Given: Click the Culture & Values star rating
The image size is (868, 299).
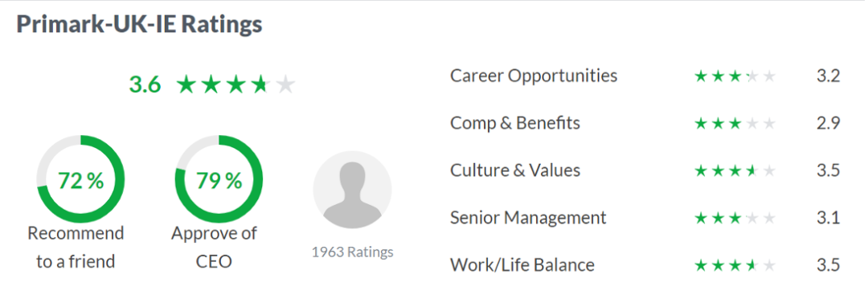Looking at the screenshot, I should point(735,170).
